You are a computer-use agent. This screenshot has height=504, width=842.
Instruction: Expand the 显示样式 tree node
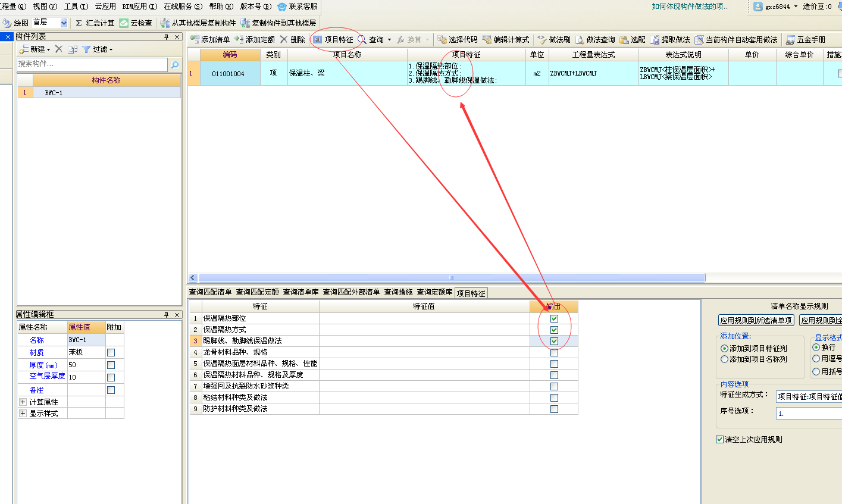tap(23, 413)
